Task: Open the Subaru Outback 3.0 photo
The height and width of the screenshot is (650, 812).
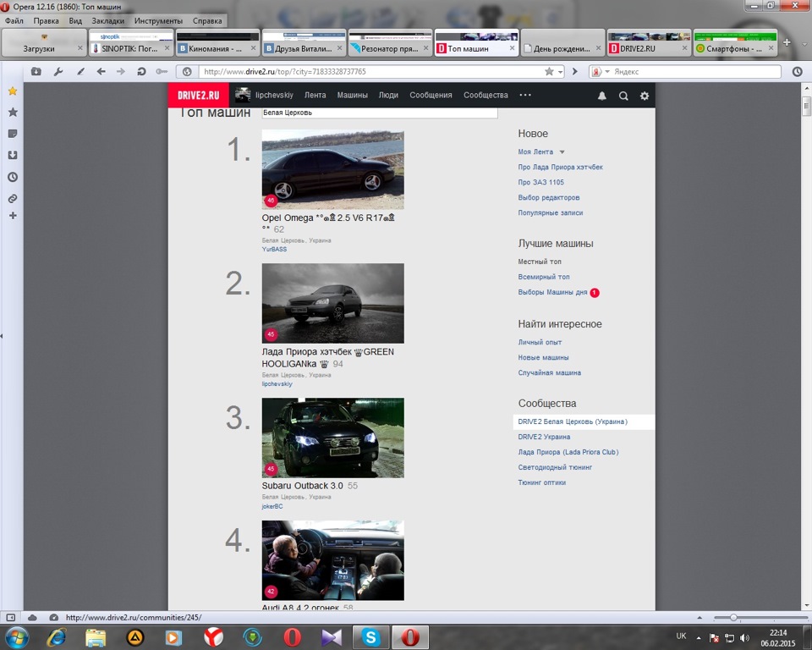Action: (333, 438)
